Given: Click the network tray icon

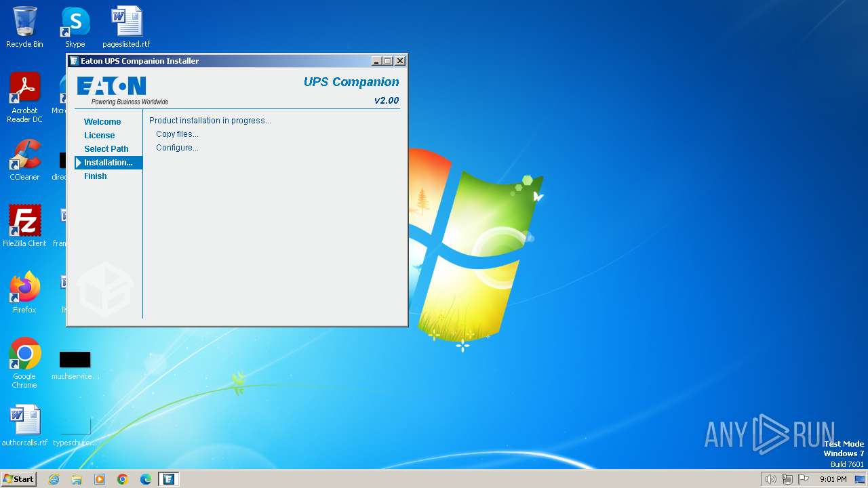Looking at the screenshot, I should coord(787,479).
